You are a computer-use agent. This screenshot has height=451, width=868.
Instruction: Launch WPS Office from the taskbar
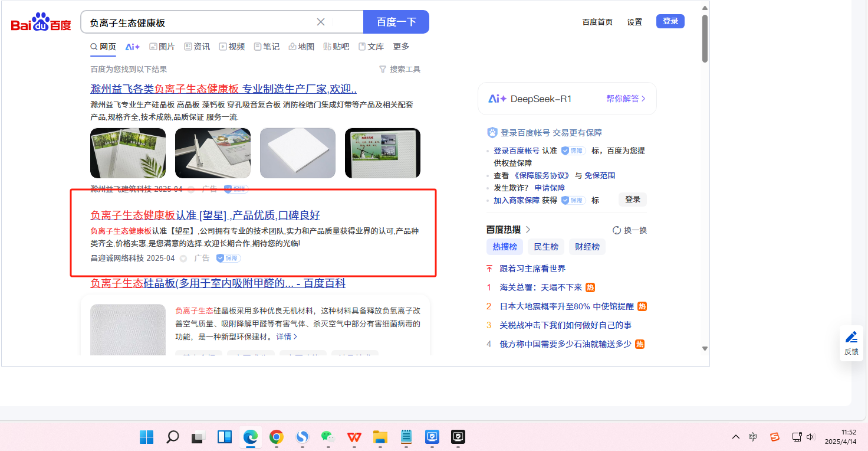click(354, 437)
